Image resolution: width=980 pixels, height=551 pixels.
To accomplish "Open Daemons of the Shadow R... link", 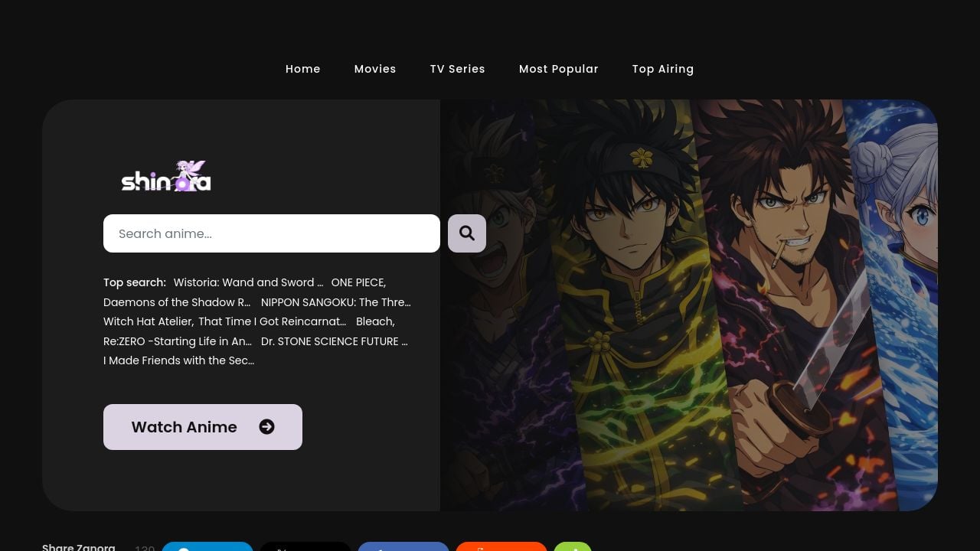I will click(177, 302).
